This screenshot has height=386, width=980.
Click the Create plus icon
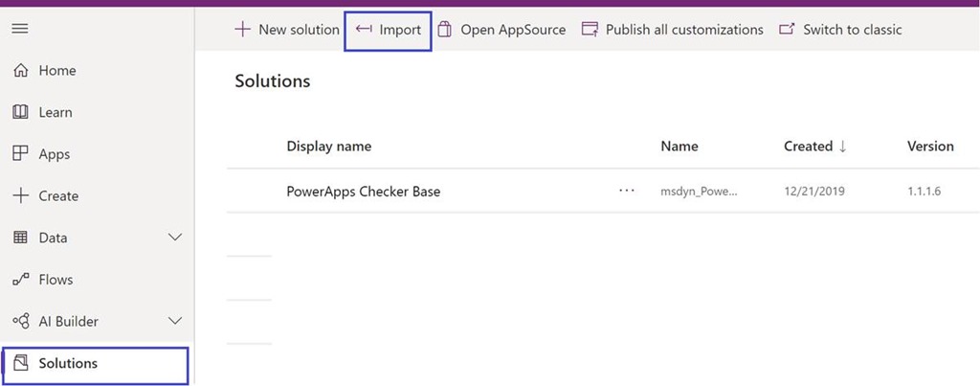tap(20, 195)
